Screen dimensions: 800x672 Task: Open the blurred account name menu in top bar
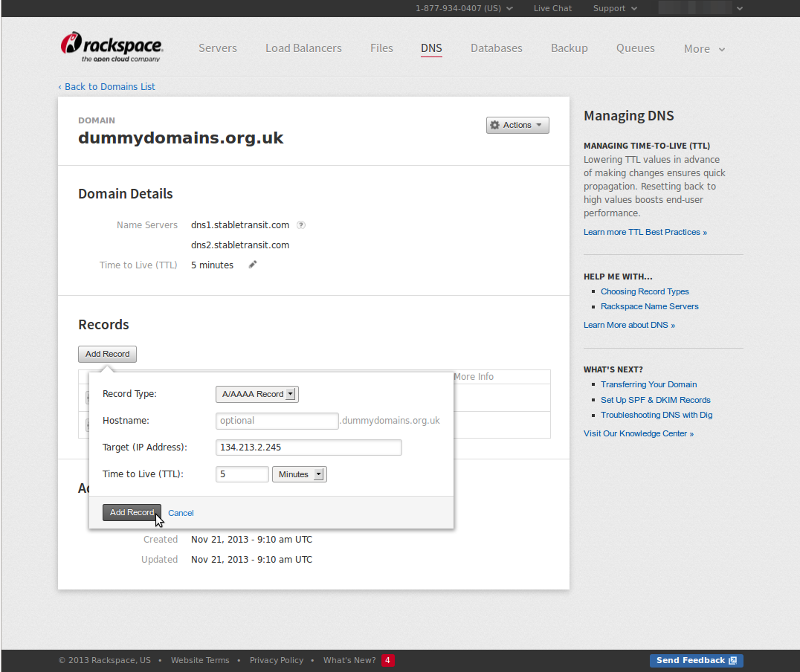tap(700, 8)
